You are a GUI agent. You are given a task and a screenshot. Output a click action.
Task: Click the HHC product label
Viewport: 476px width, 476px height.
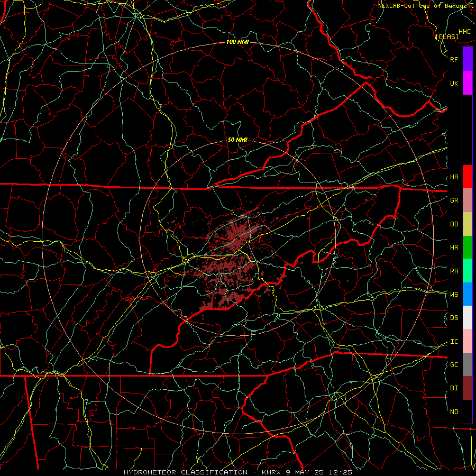click(x=465, y=32)
